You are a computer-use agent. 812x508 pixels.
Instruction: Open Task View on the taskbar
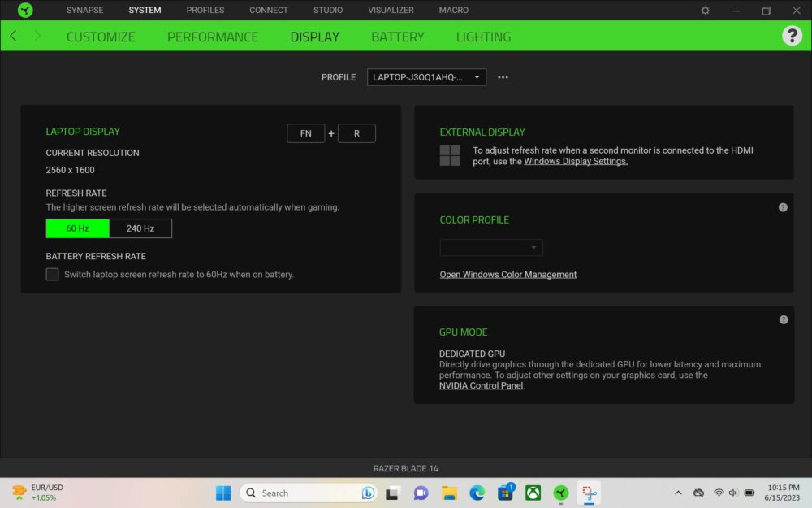(392, 493)
